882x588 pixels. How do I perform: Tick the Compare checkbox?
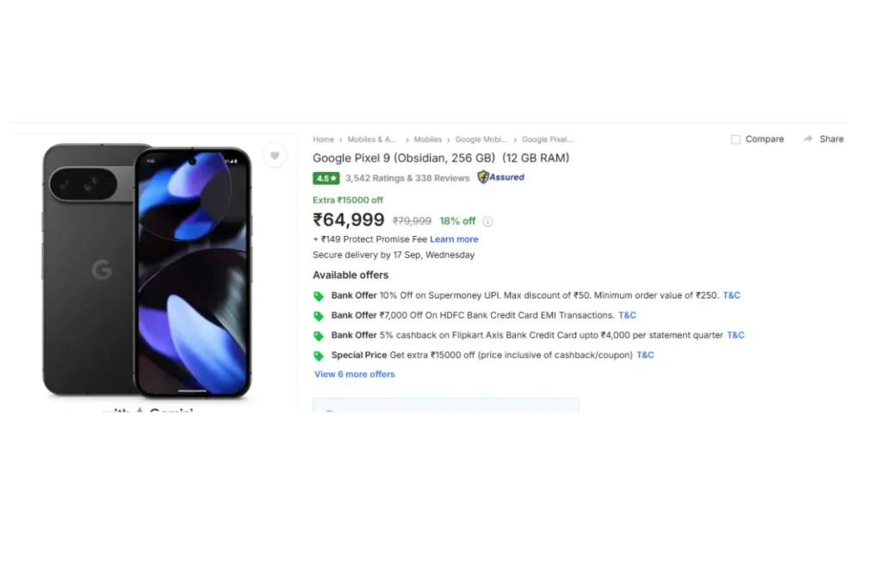(736, 139)
